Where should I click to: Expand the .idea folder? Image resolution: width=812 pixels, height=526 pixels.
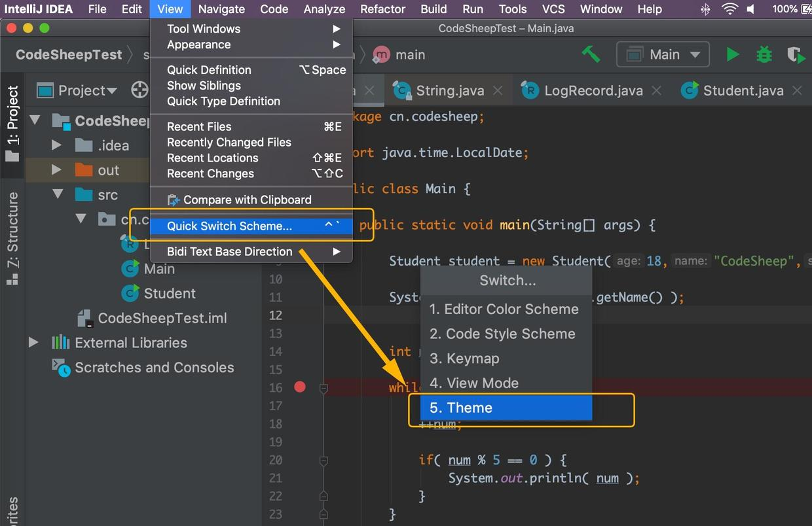pyautogui.click(x=56, y=145)
